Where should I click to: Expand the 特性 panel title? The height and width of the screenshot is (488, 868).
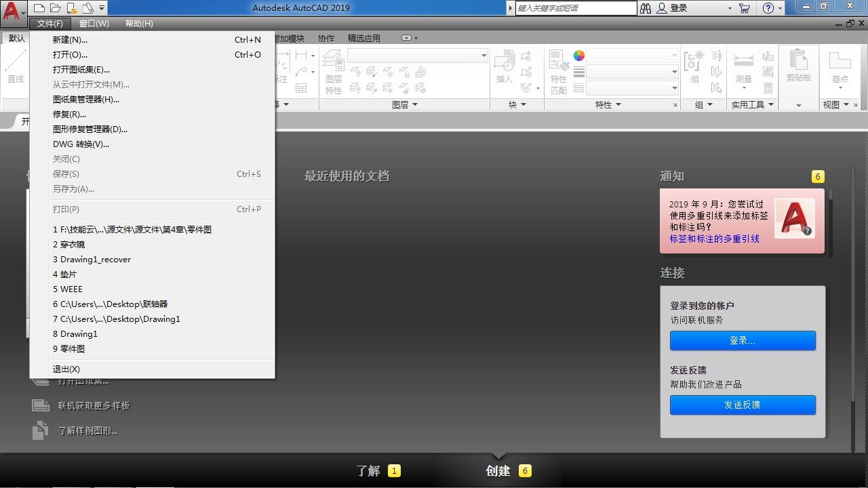pos(608,105)
